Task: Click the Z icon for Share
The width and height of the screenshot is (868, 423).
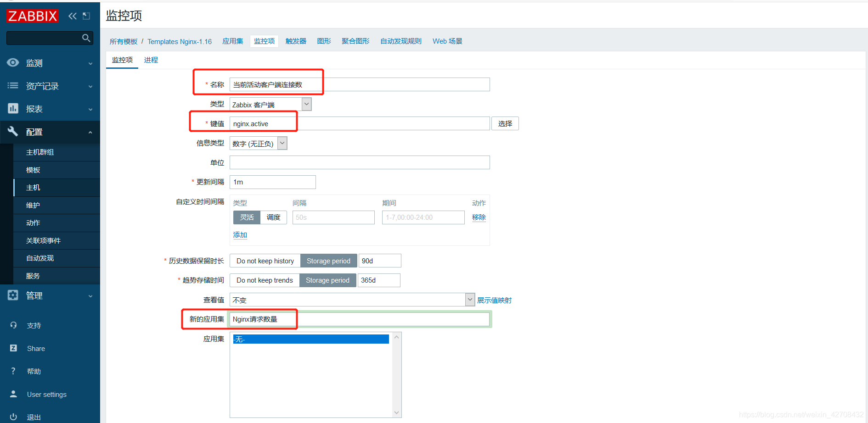Action: [13, 348]
